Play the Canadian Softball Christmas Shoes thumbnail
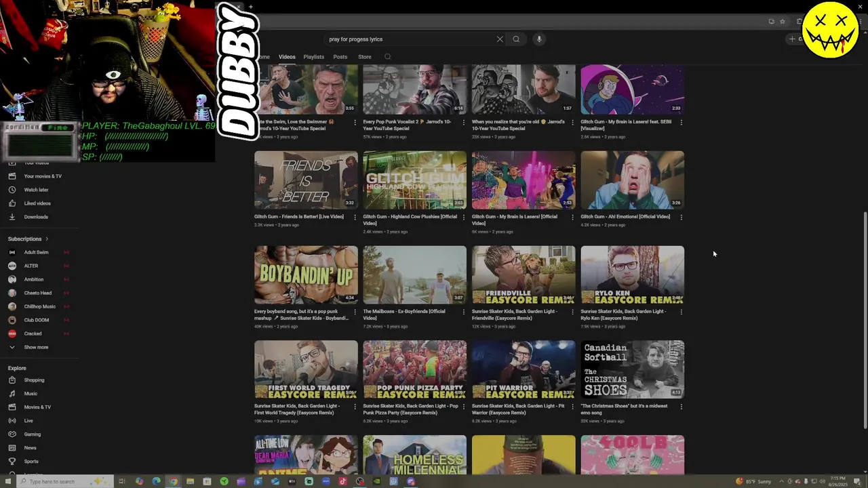The height and width of the screenshot is (488, 868). pos(632,369)
